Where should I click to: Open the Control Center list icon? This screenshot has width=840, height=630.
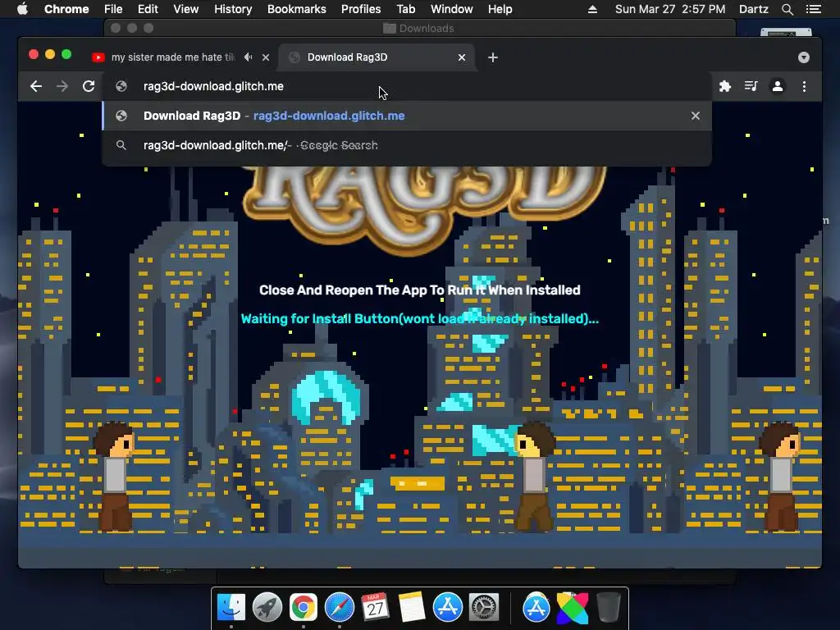tap(814, 9)
